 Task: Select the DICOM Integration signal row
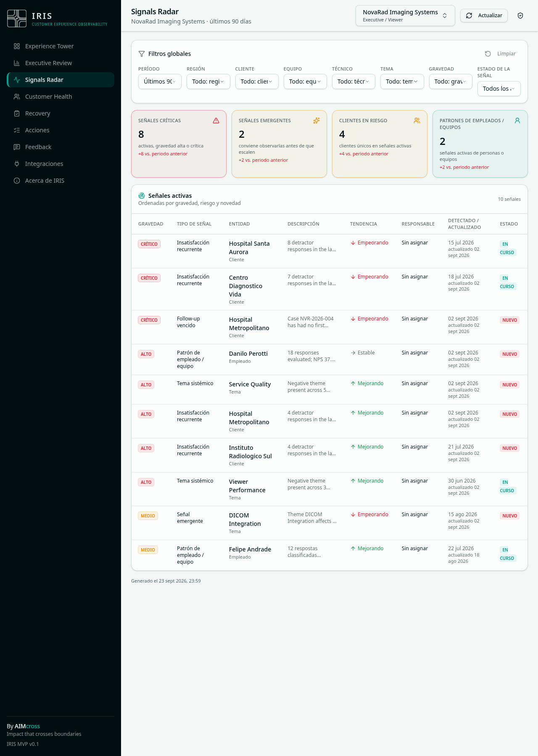(x=330, y=523)
